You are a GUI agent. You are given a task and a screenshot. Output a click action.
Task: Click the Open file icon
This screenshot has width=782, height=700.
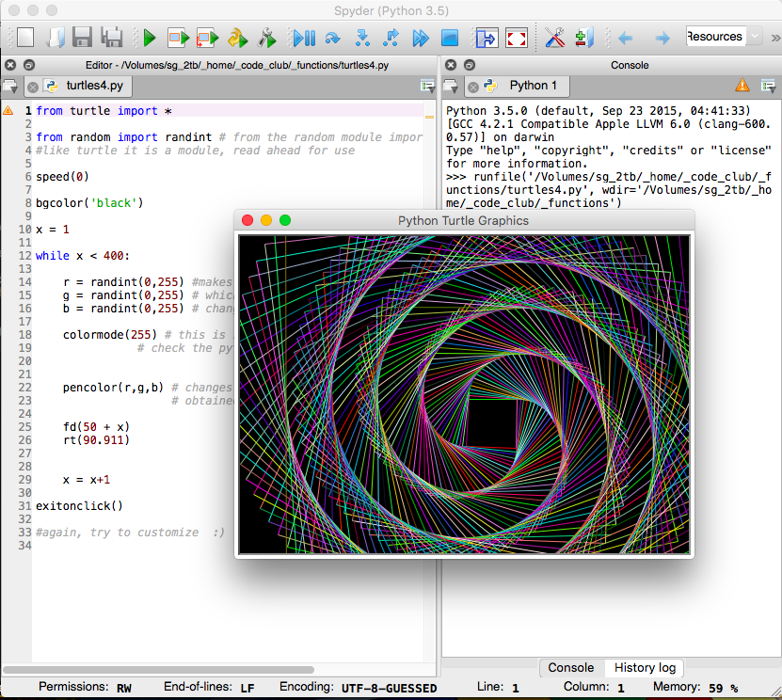pos(56,36)
